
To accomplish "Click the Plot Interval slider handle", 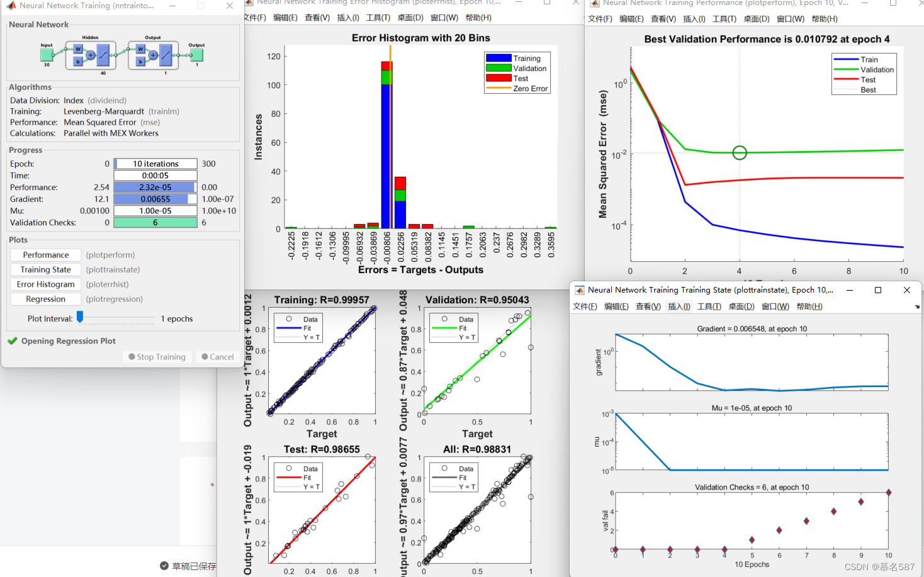I will click(x=80, y=317).
